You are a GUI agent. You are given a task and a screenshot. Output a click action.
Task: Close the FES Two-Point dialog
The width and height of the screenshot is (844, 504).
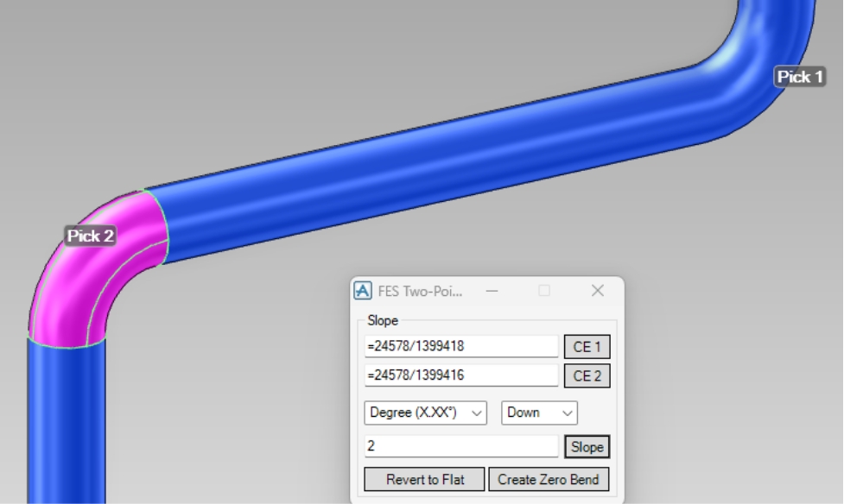pyautogui.click(x=597, y=291)
